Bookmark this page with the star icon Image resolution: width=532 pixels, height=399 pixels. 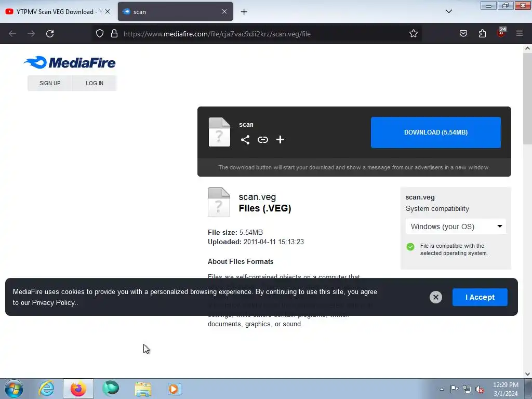(x=413, y=34)
